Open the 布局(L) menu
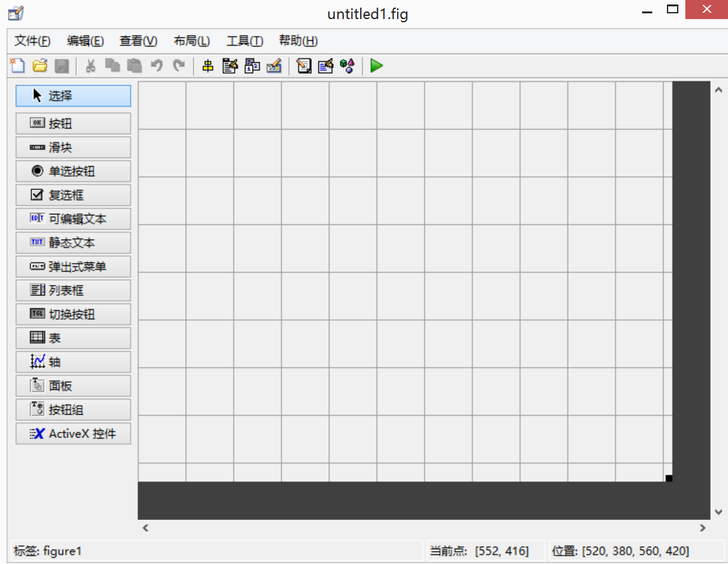Image resolution: width=728 pixels, height=564 pixels. pos(192,41)
